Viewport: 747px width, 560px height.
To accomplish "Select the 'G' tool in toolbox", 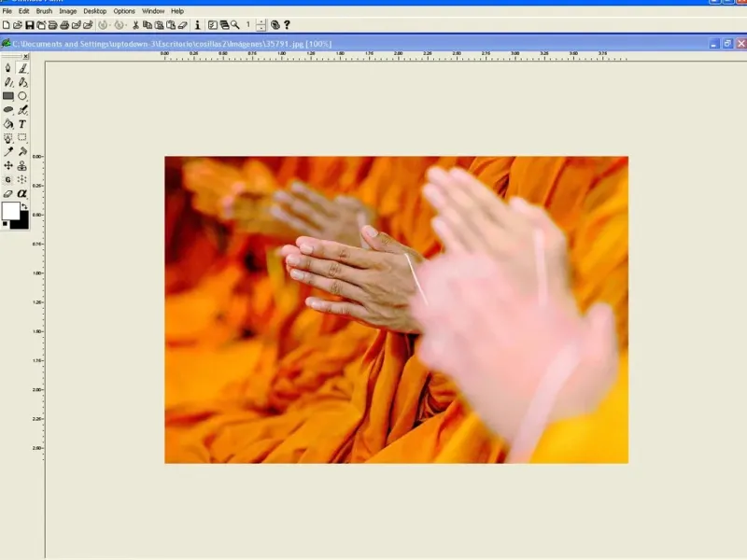I will pos(8,180).
